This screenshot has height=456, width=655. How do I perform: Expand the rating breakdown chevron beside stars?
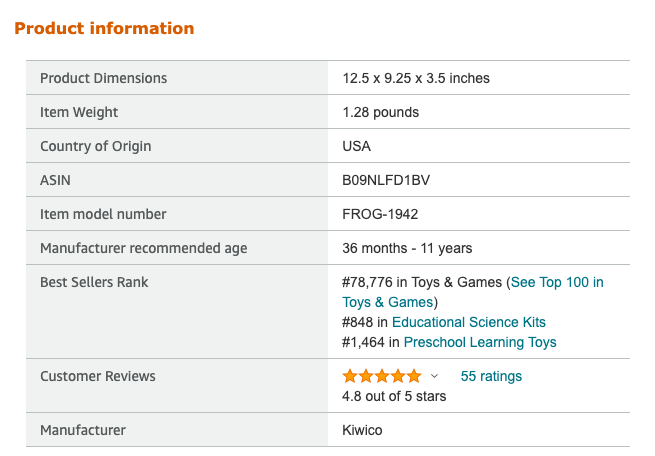point(434,377)
